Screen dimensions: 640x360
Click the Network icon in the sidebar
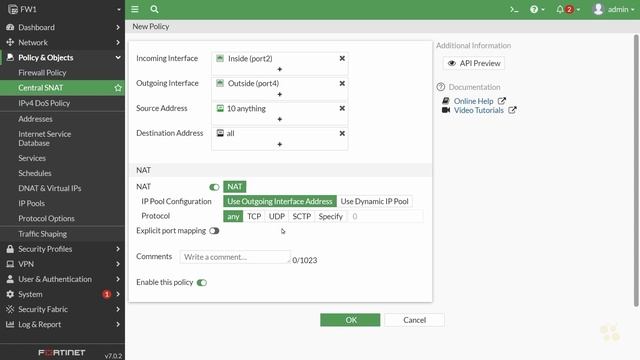pyautogui.click(x=10, y=42)
